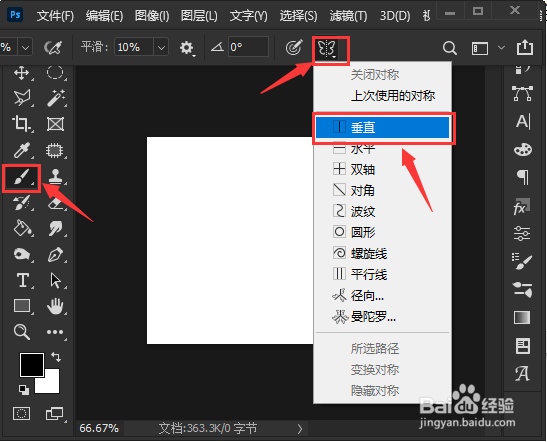Open smoothing options gear menu
Image resolution: width=547 pixels, height=442 pixels.
tap(187, 48)
